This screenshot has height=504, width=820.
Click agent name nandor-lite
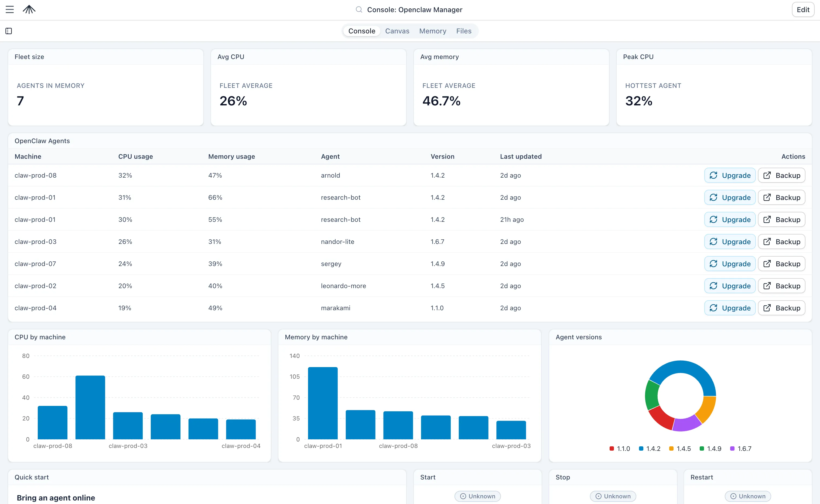337,242
